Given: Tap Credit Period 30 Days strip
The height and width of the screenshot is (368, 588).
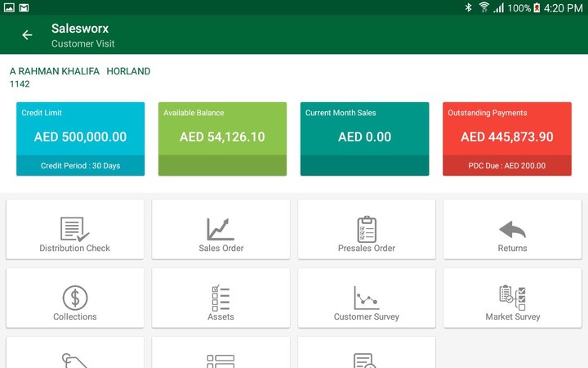Looking at the screenshot, I should coord(80,166).
